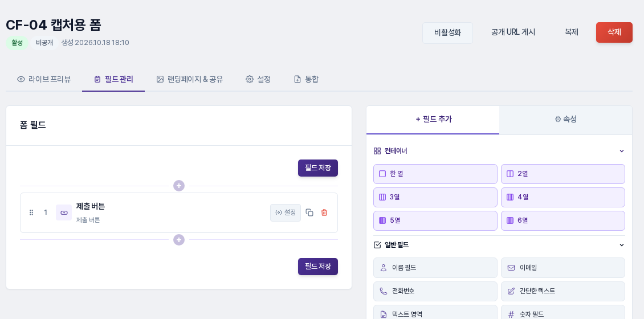The image size is (644, 319).
Task: Click the file-plus icon of 통합 tab
Action: (297, 79)
